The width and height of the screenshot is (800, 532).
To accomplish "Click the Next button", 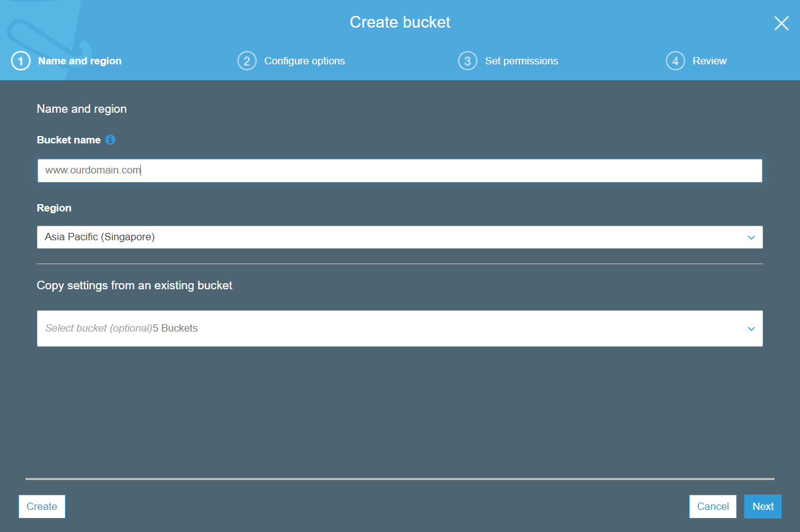I will pyautogui.click(x=763, y=506).
